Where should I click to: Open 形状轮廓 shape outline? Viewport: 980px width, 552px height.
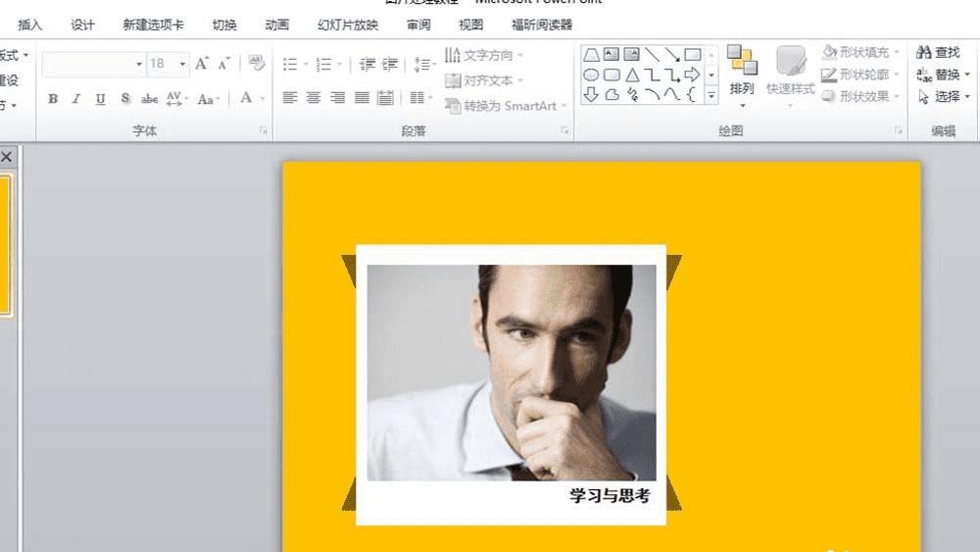860,75
